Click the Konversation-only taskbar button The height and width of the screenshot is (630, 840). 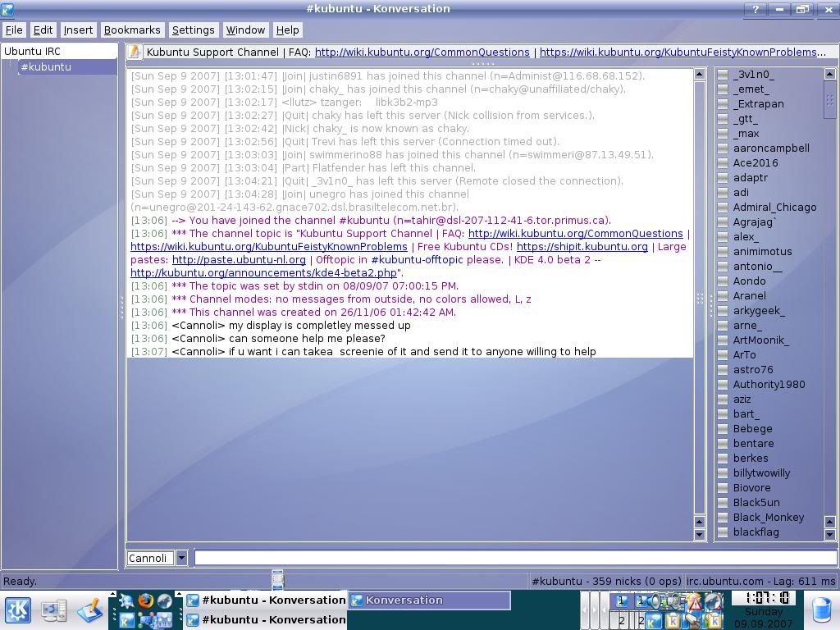pos(430,600)
